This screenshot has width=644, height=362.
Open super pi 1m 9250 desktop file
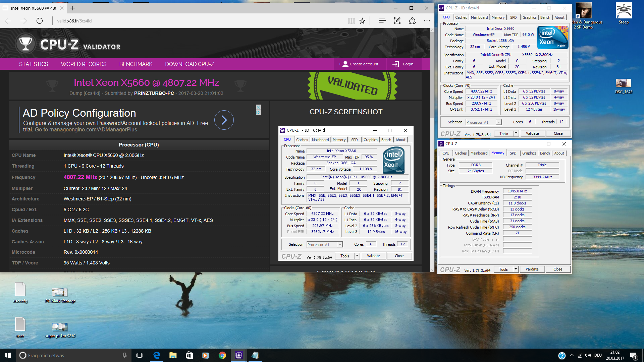(x=60, y=330)
